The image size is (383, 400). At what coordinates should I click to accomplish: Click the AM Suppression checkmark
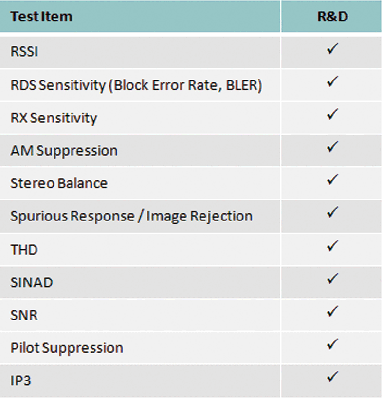point(332,147)
